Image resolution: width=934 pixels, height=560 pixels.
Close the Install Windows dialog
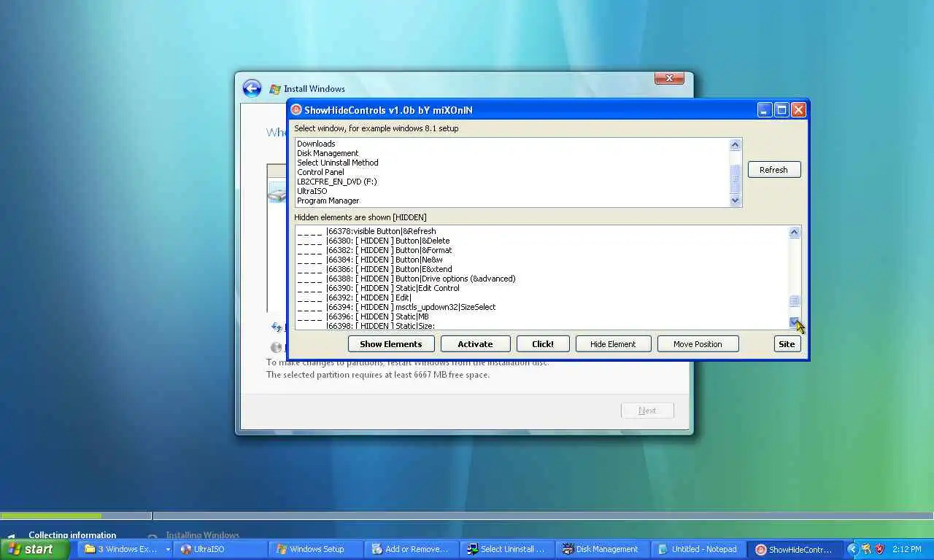(x=669, y=78)
